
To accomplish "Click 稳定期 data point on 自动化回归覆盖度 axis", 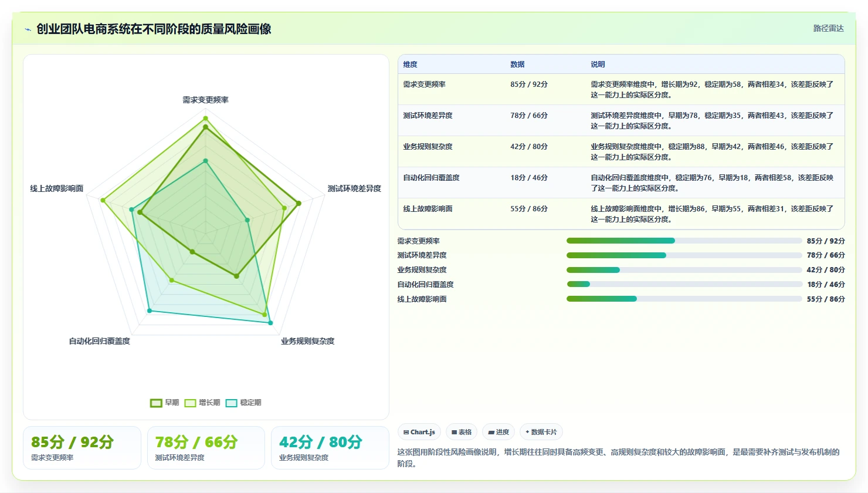I will tap(150, 310).
